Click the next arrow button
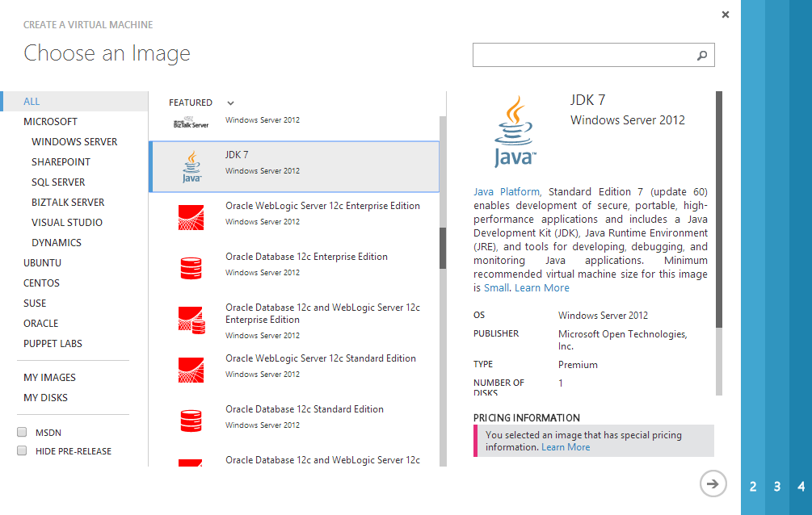Viewport: 812px width, 515px height. (712, 484)
